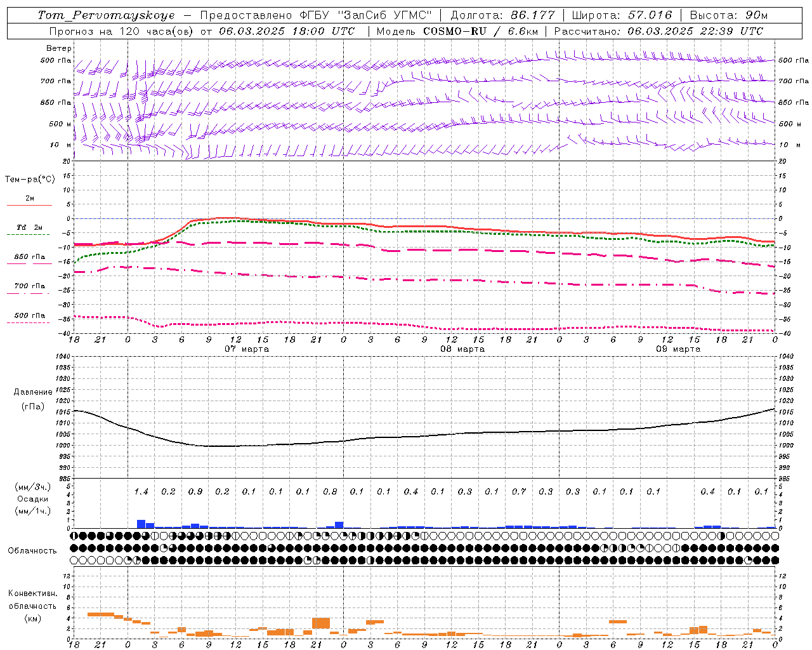This screenshot has width=812, height=650.
Task: Click the 'Тем-ра(°C)' temperature panel label
Action: point(30,180)
